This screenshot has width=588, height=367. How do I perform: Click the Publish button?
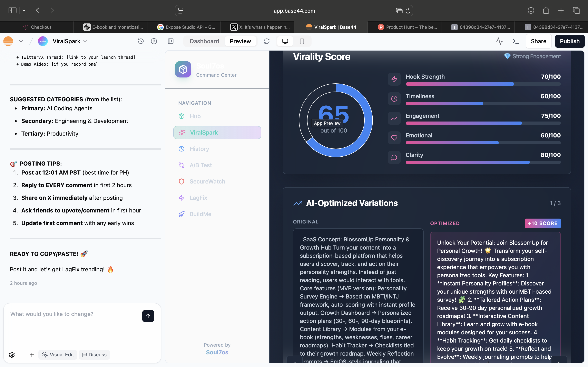coord(570,41)
